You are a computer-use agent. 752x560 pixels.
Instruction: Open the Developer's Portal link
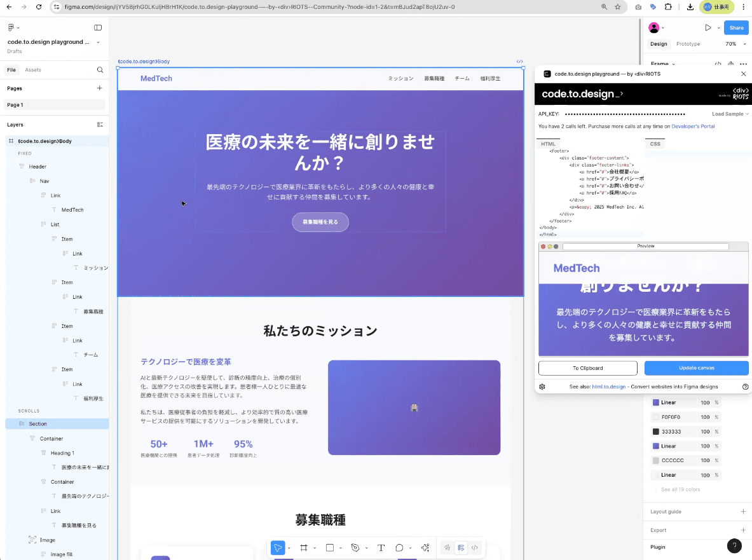click(x=693, y=126)
